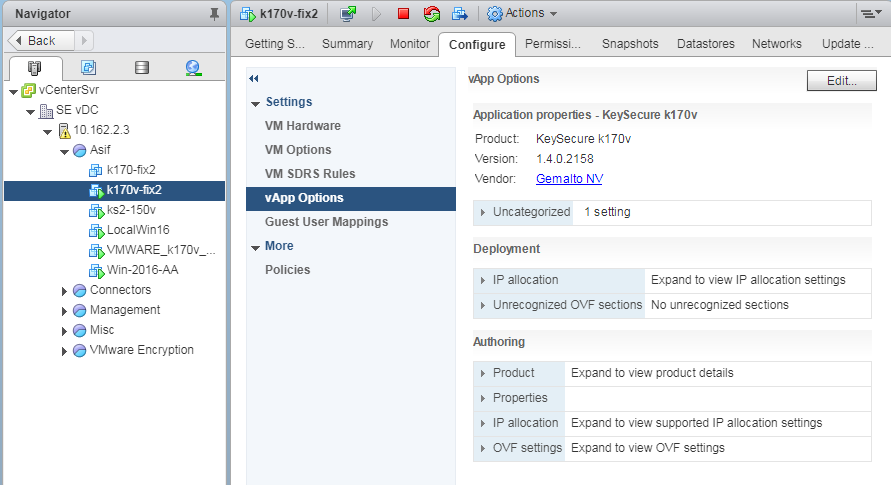Open the Networking view icon in Navigator
Viewport: 891px width, 485px height.
coord(193,68)
